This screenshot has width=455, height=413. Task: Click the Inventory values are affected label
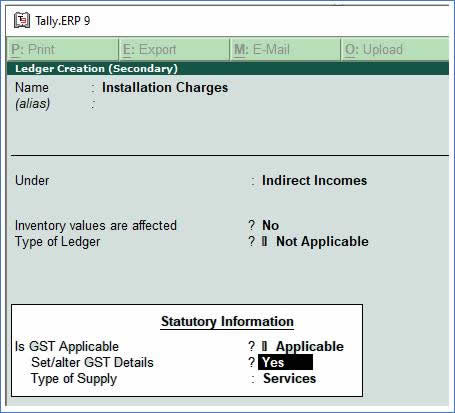point(96,225)
